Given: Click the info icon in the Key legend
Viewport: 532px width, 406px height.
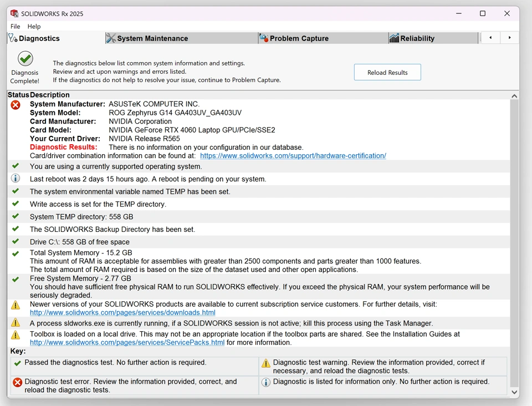Looking at the screenshot, I should pyautogui.click(x=266, y=382).
